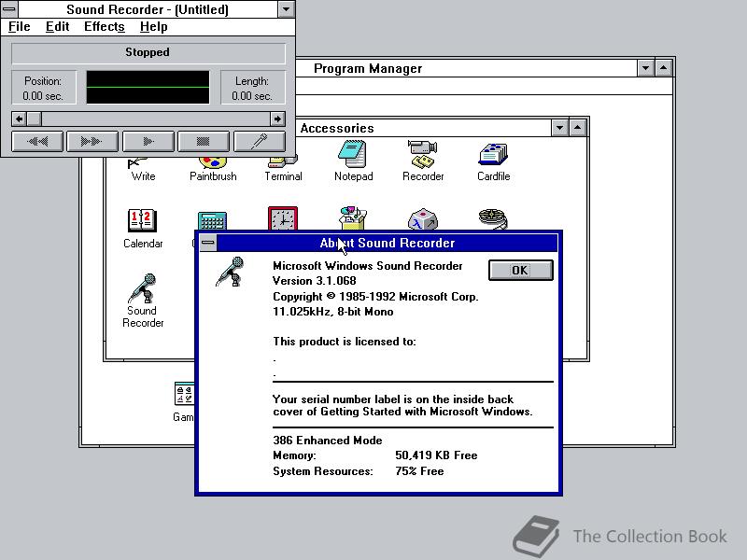Open the About dialog's control menu box

click(x=207, y=243)
